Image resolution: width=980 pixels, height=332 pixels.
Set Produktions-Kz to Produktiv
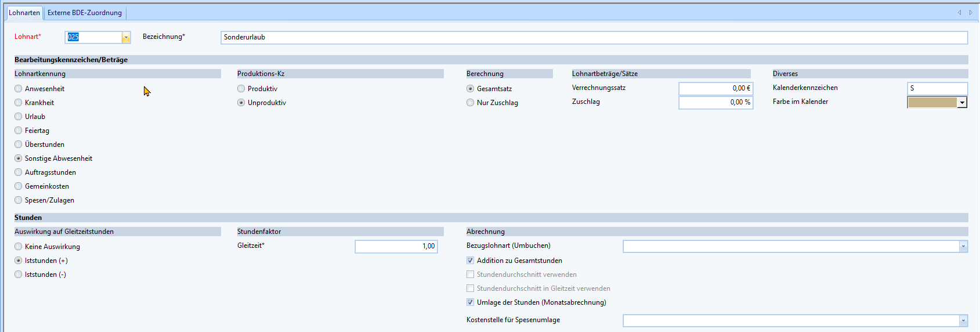tap(241, 89)
